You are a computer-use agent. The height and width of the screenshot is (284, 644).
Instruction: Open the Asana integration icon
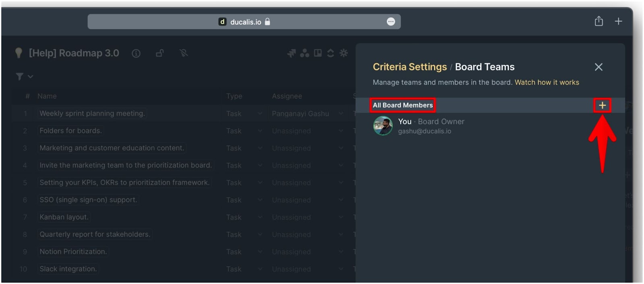coord(305,53)
